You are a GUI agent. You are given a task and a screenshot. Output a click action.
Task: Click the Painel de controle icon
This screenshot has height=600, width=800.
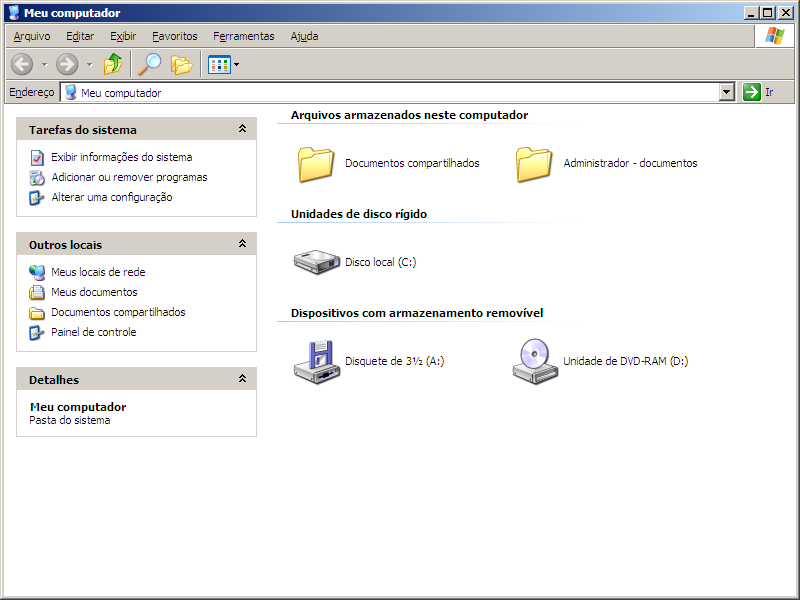[x=37, y=332]
